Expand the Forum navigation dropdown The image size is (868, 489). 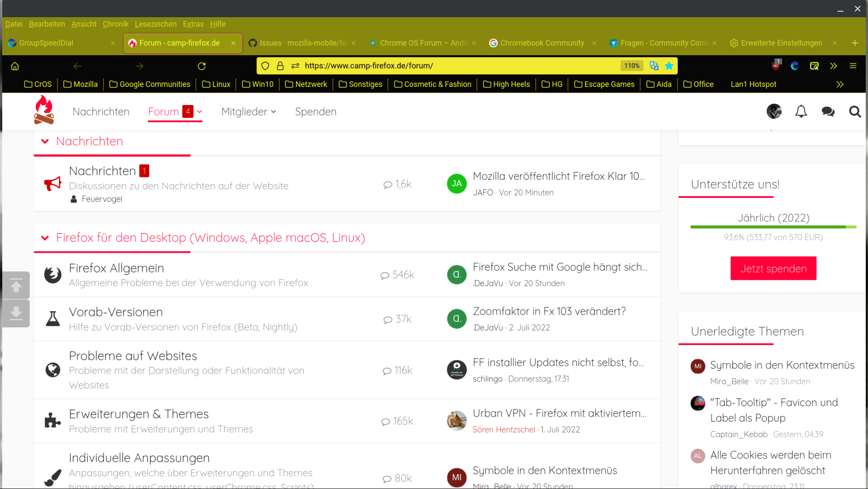[199, 112]
